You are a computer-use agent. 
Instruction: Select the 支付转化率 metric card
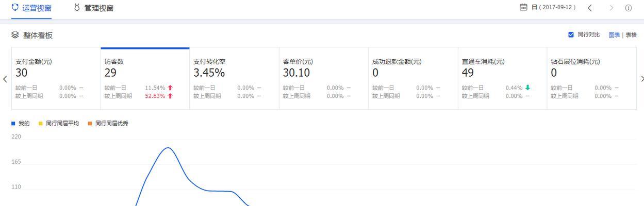234,78
